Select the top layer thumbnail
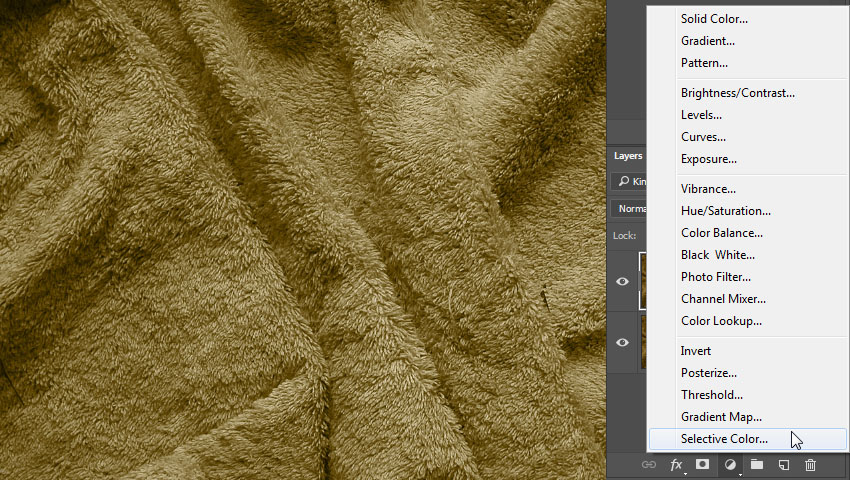The image size is (850, 480). [643, 282]
